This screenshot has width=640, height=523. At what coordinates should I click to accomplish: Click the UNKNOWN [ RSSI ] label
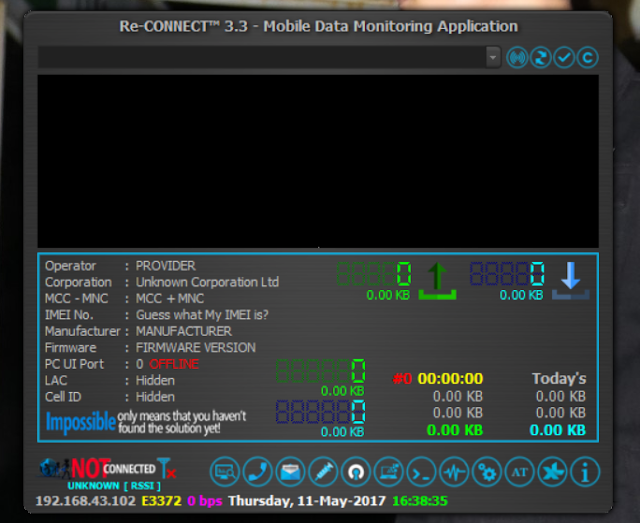(114, 486)
